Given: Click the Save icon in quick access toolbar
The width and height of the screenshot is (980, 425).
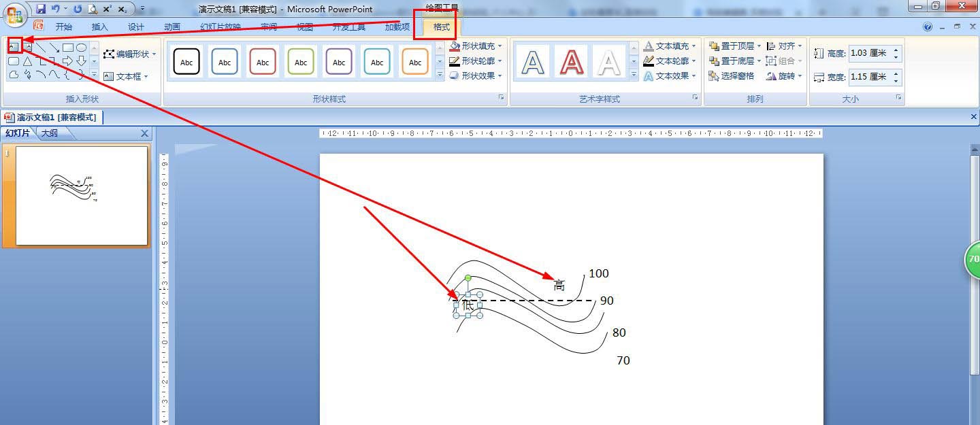Looking at the screenshot, I should click(x=41, y=9).
